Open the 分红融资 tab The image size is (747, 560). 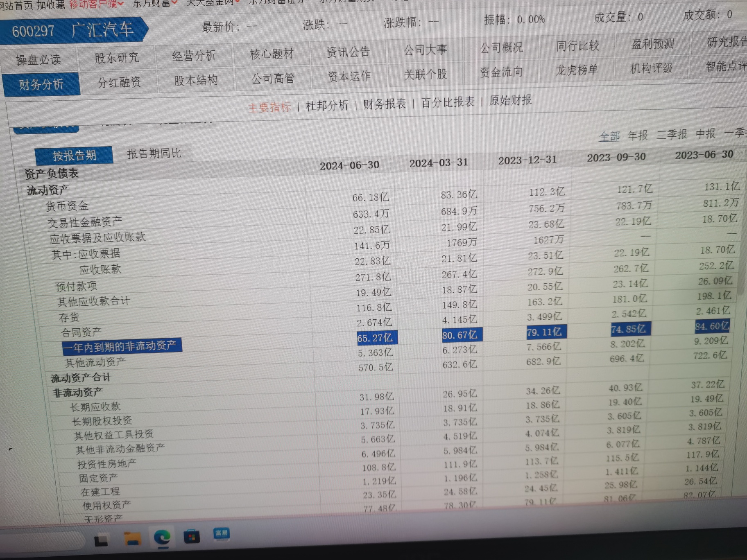pos(119,82)
